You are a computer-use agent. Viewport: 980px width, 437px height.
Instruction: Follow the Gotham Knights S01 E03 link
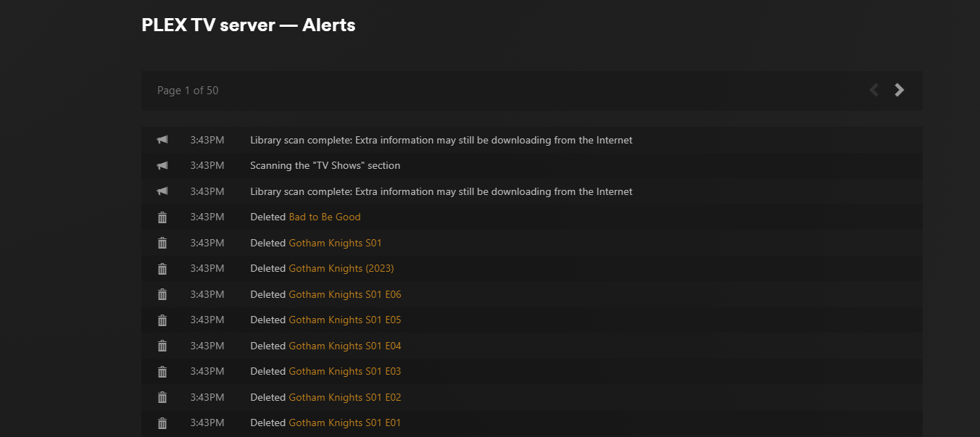pyautogui.click(x=345, y=371)
